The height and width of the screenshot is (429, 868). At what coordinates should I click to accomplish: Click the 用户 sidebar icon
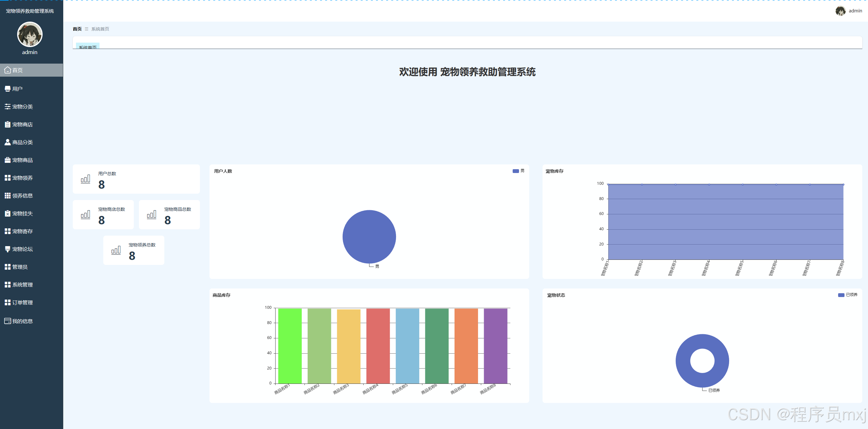coord(7,89)
